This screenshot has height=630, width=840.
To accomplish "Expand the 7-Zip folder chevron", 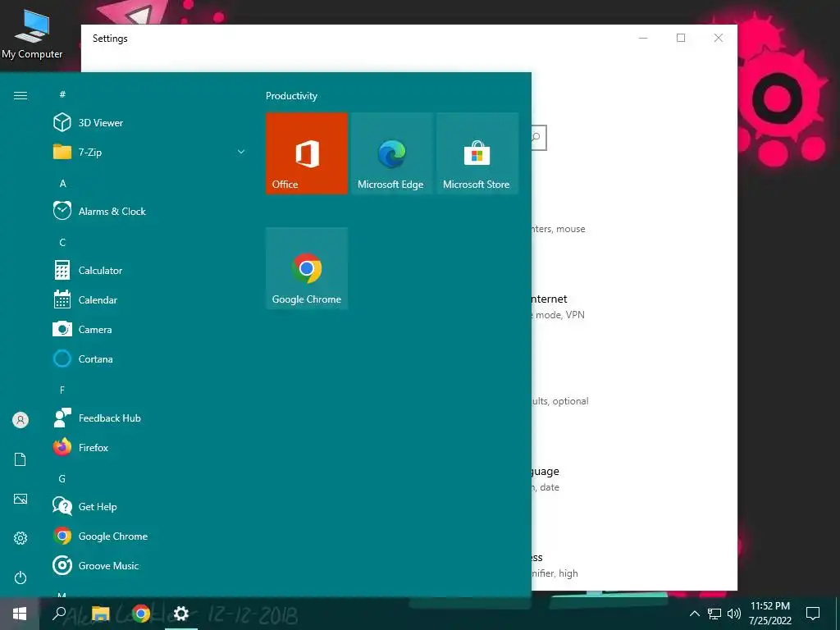I will pyautogui.click(x=241, y=152).
